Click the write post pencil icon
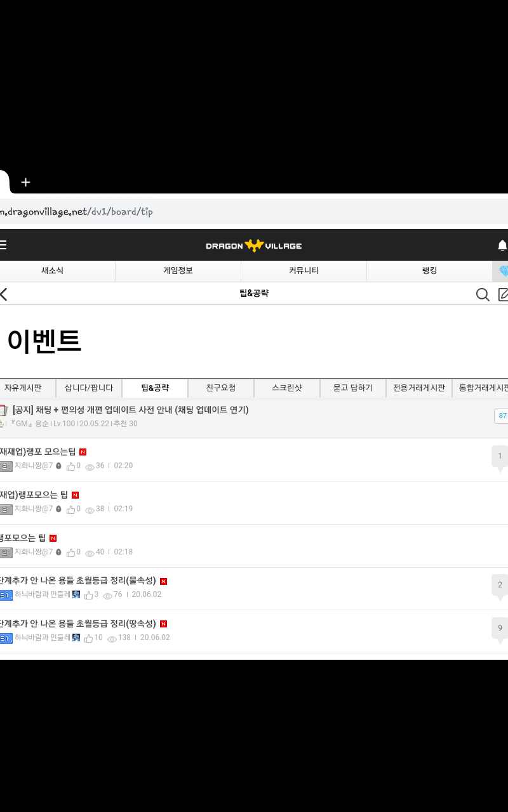Screen dimensions: 508x812 (x=503, y=294)
